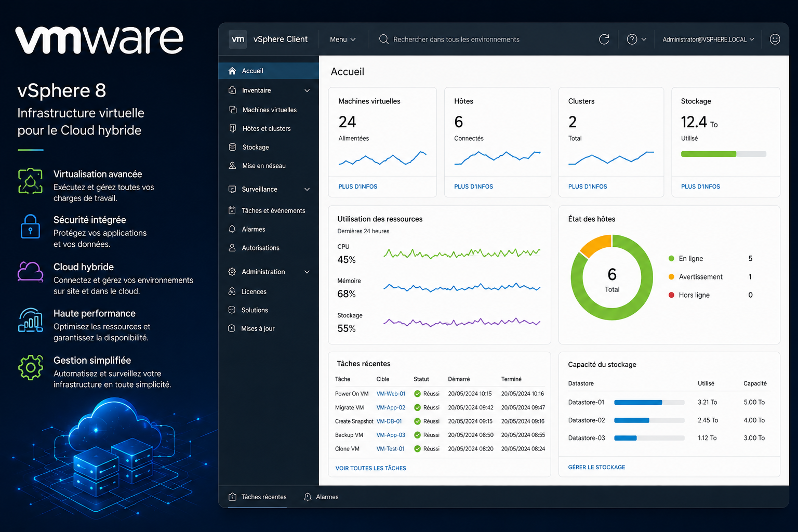This screenshot has width=798, height=532.
Task: Click the smiley feedback icon
Action: 775,39
